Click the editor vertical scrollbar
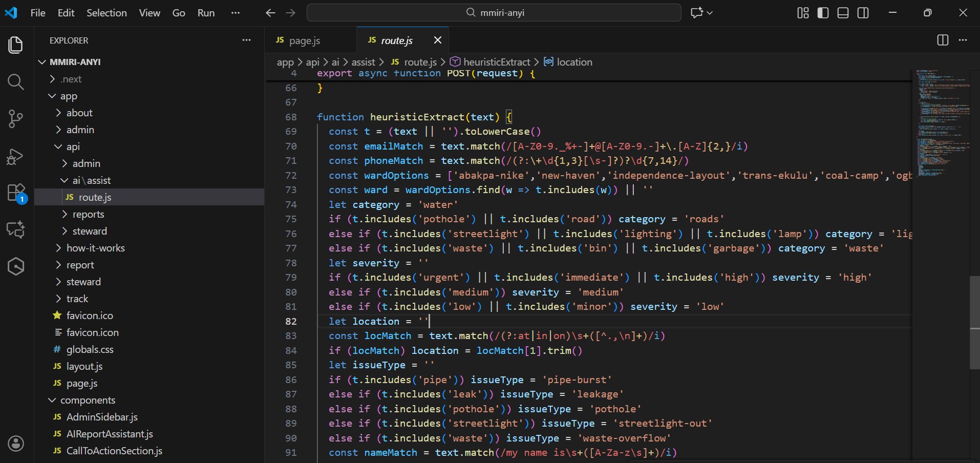The width and height of the screenshot is (980, 463). click(x=974, y=323)
